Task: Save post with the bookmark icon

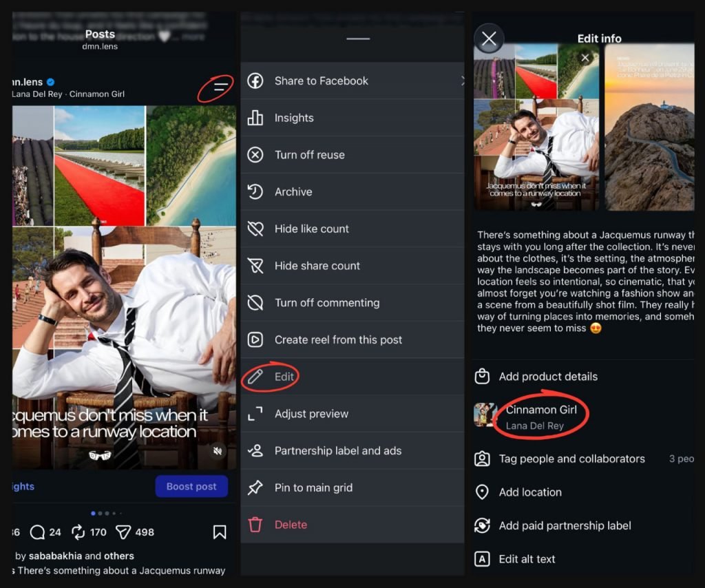Action: click(220, 532)
